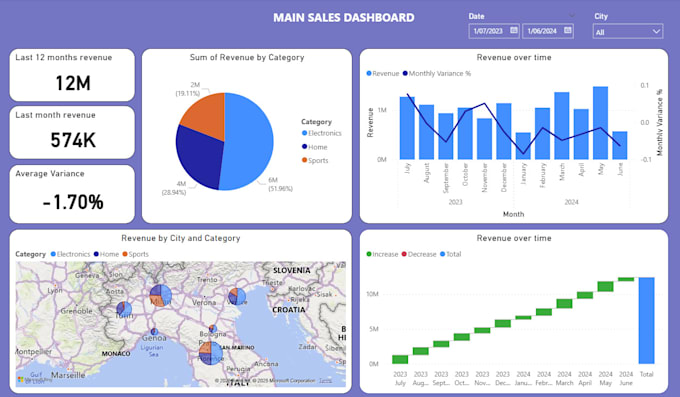Click Sports in the pie chart legend
The width and height of the screenshot is (680, 397).
click(315, 160)
